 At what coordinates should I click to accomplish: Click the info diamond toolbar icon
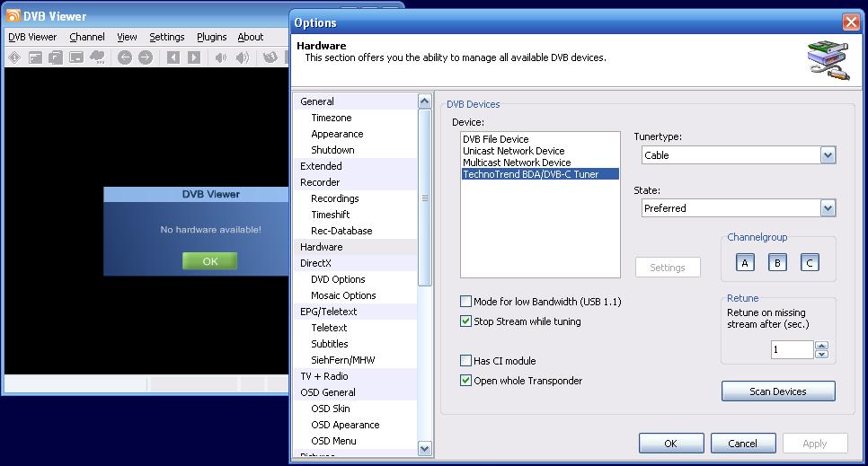14,57
